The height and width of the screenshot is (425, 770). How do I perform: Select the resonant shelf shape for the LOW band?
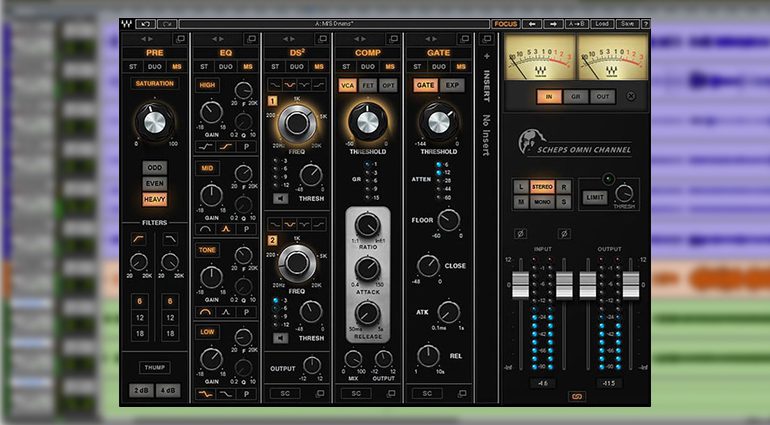tap(206, 394)
